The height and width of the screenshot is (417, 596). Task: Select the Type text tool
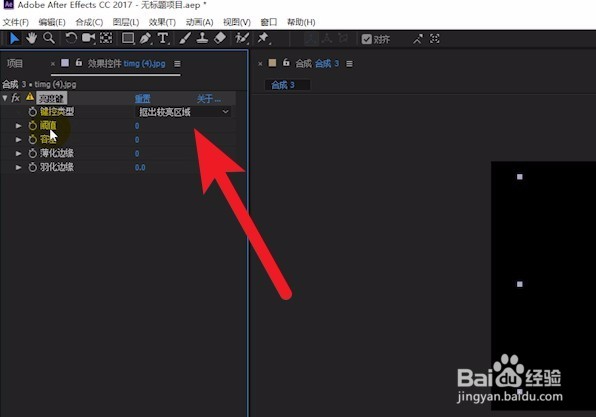click(x=163, y=38)
